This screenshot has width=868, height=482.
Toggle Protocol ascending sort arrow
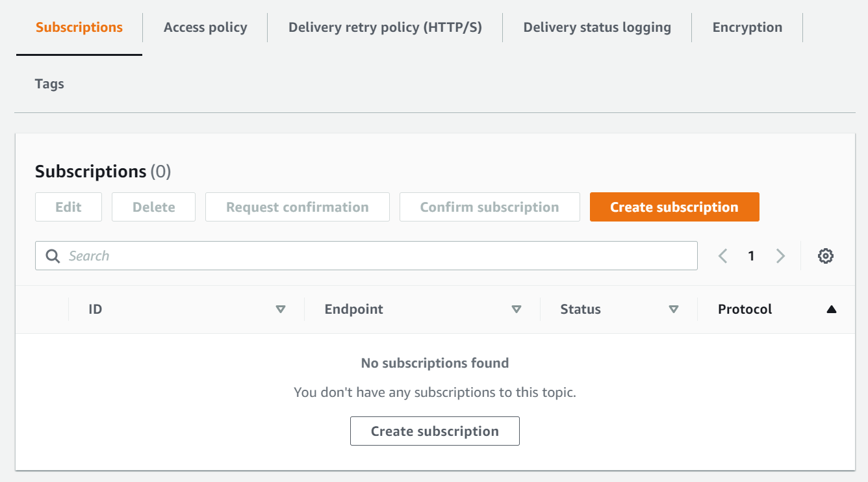click(x=831, y=309)
